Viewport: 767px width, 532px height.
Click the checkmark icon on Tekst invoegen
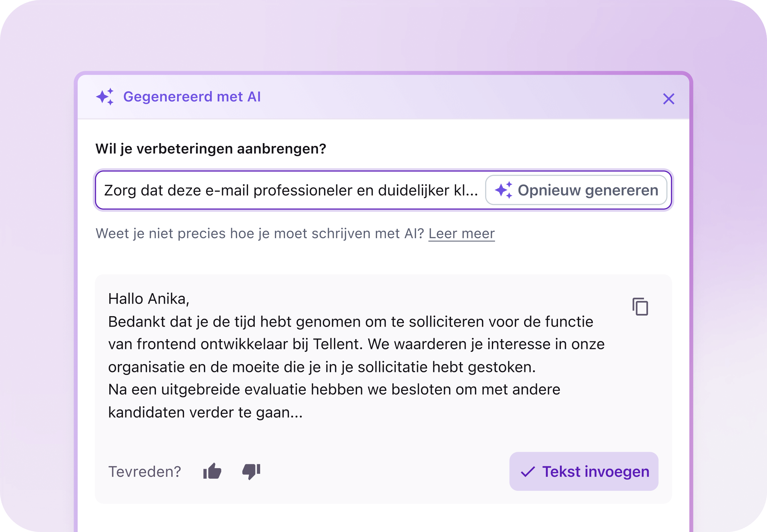tap(528, 471)
